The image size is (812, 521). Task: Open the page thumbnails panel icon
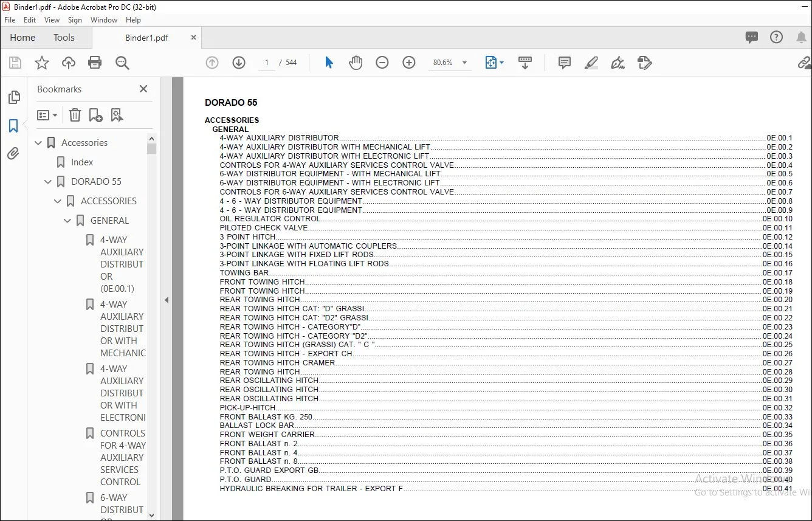tap(13, 97)
